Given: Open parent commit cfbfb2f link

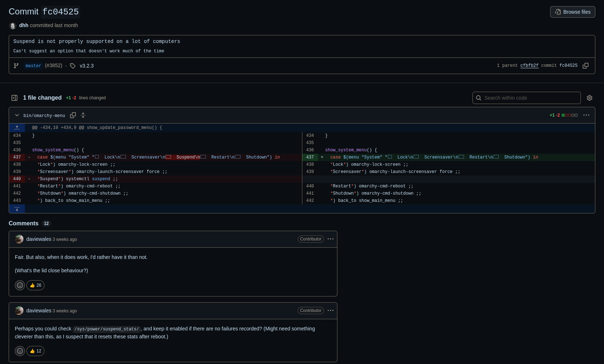Looking at the screenshot, I should pyautogui.click(x=529, y=66).
